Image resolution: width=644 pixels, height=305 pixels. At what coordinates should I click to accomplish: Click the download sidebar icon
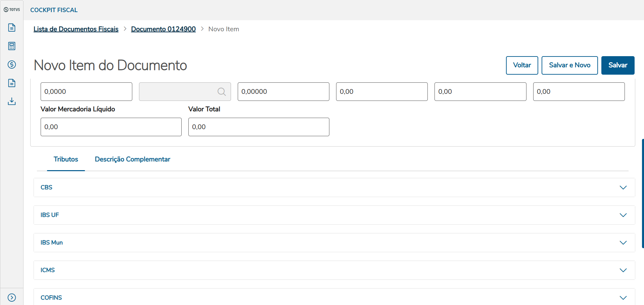12,101
